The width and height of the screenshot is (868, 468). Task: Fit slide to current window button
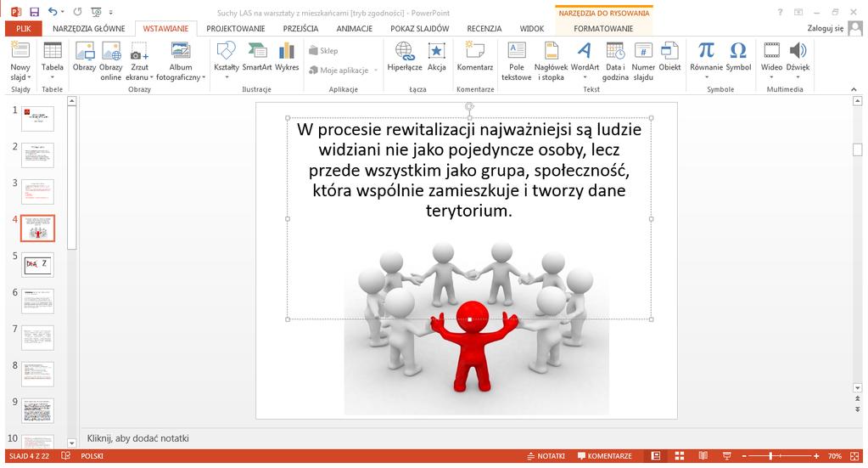point(856,456)
